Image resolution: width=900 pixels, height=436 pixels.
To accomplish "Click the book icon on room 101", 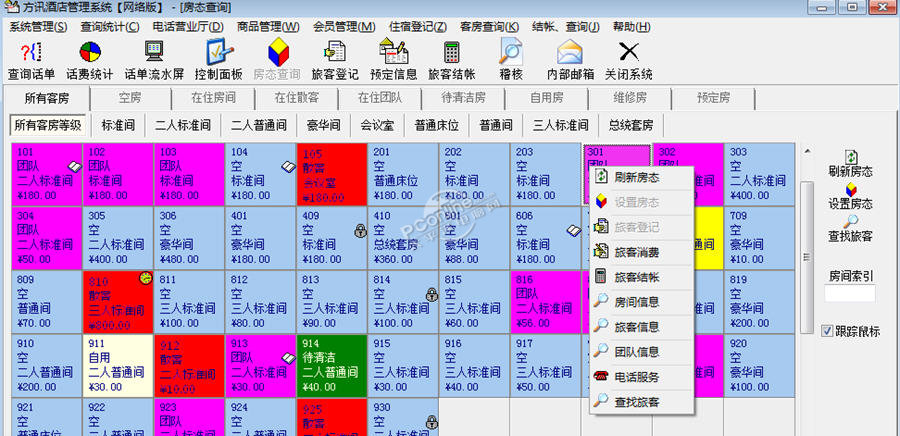I will 75,166.
